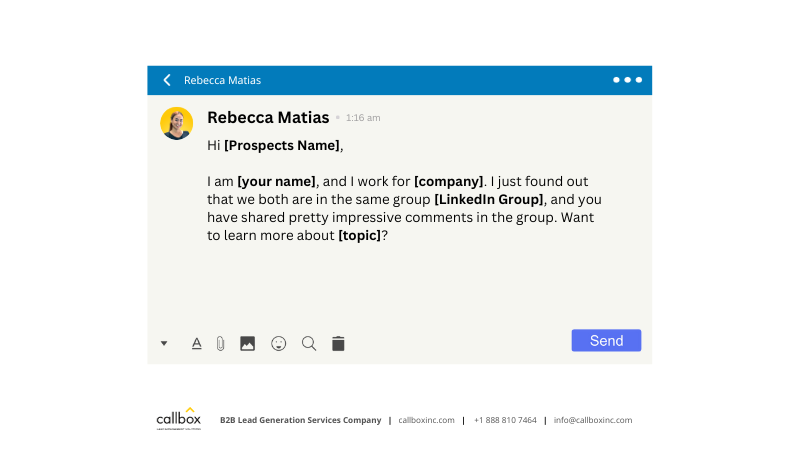Click the bold Rebecca Matias sender name
This screenshot has width=800, height=450.
pyautogui.click(x=268, y=117)
